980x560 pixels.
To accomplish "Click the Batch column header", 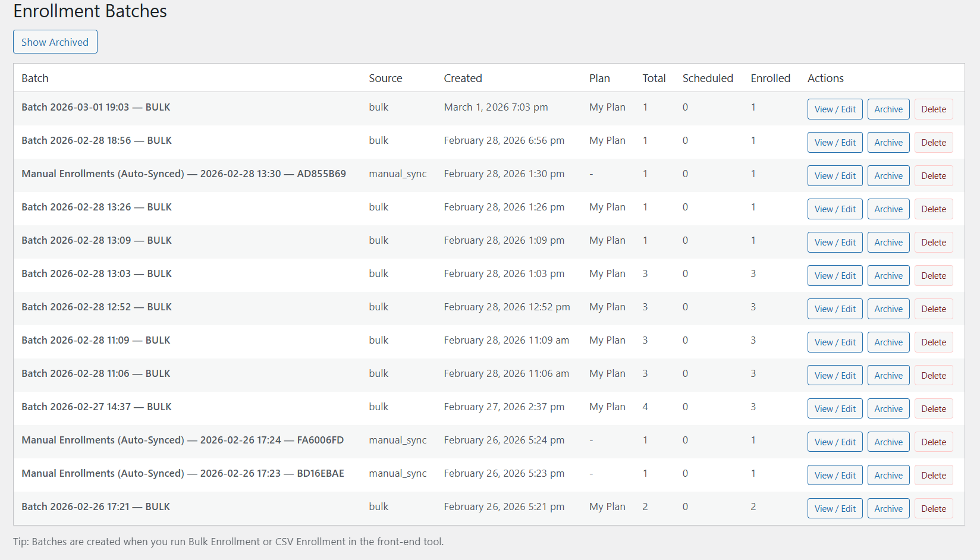I will [34, 78].
